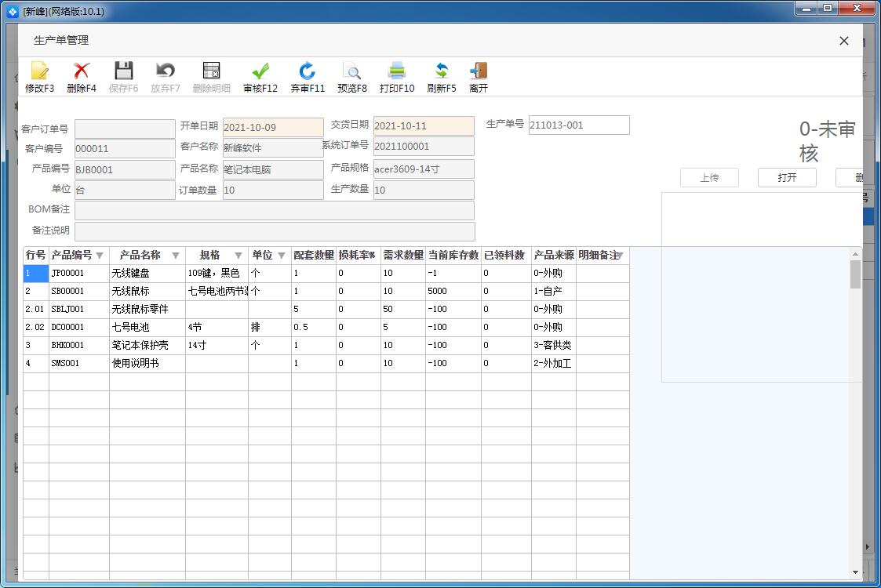
Task: Select the 使用说明书 name cell
Action: [147, 363]
